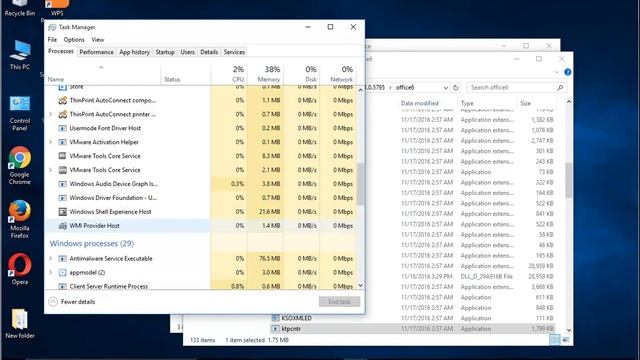Screen dimensions: 640x360
Task: Launch the Google Chrome desktop shortcut
Action: (x=20, y=165)
